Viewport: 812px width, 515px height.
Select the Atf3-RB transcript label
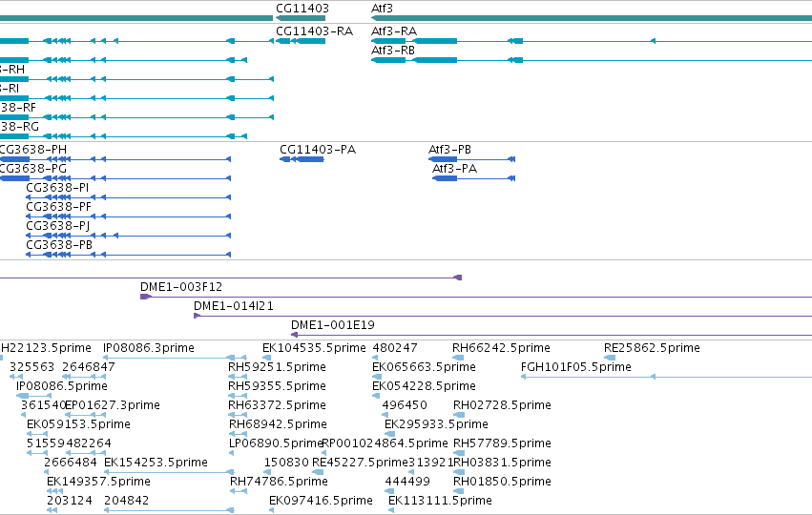point(393,51)
